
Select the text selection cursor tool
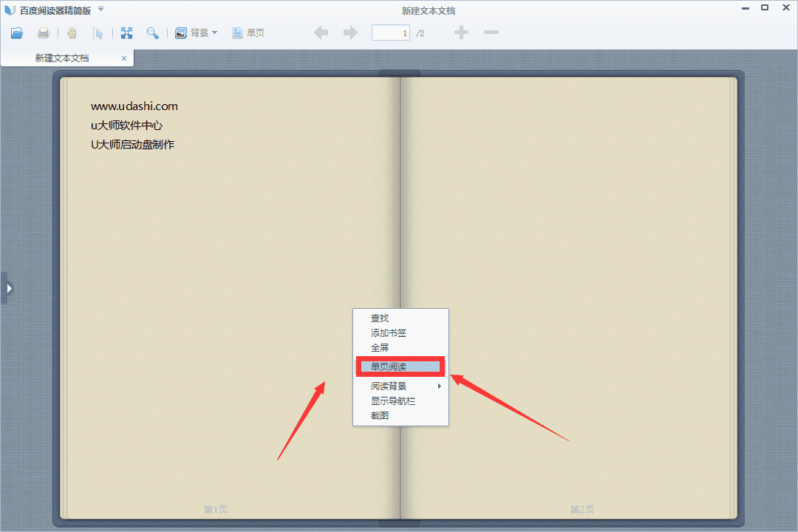(x=98, y=33)
